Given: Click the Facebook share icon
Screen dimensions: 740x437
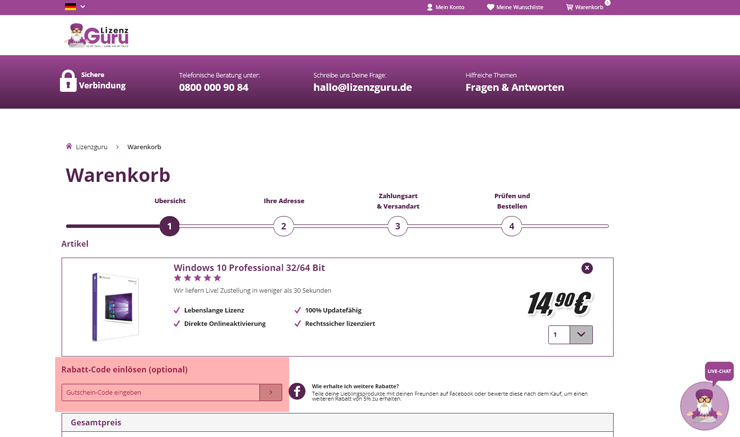Looking at the screenshot, I should (x=297, y=391).
